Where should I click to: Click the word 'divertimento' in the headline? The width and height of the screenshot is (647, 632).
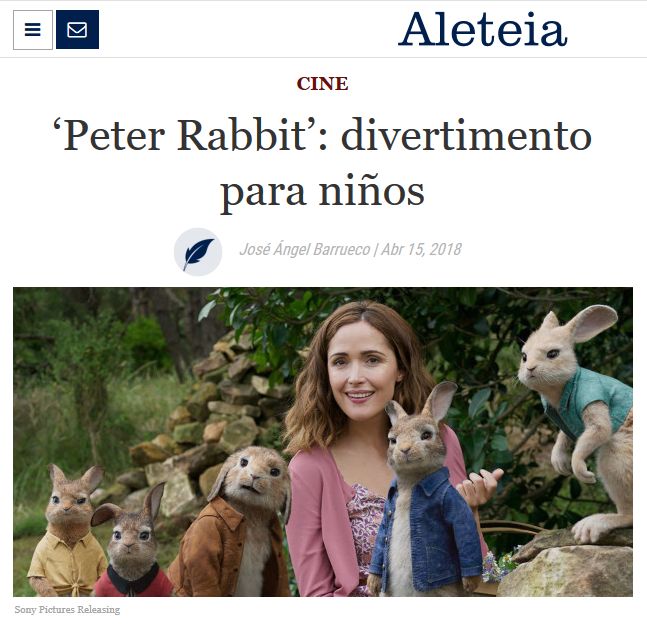(x=466, y=135)
